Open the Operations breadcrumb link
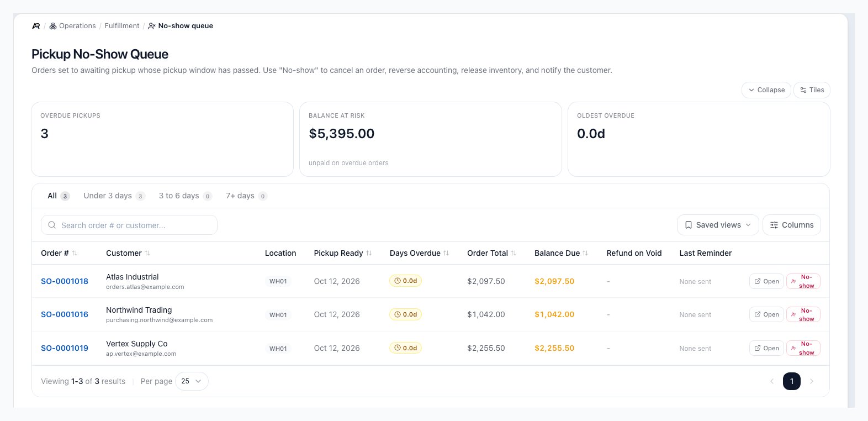The width and height of the screenshot is (868, 421). tap(72, 26)
